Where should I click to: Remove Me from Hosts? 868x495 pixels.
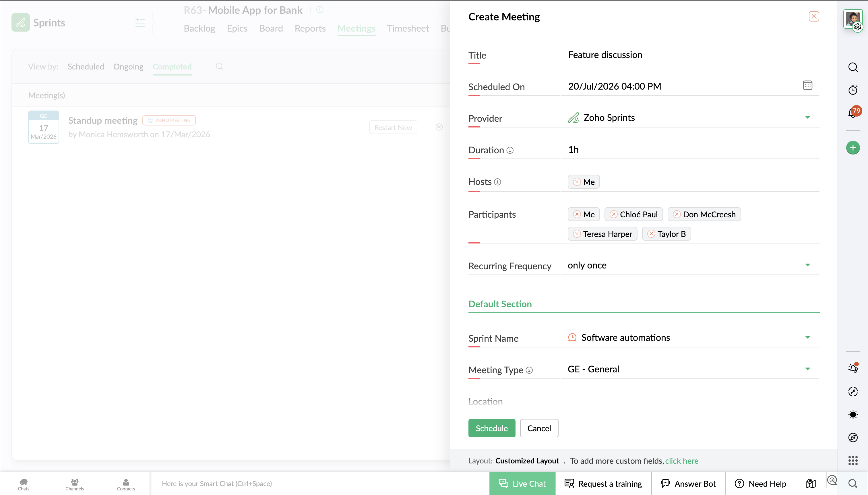[577, 181]
